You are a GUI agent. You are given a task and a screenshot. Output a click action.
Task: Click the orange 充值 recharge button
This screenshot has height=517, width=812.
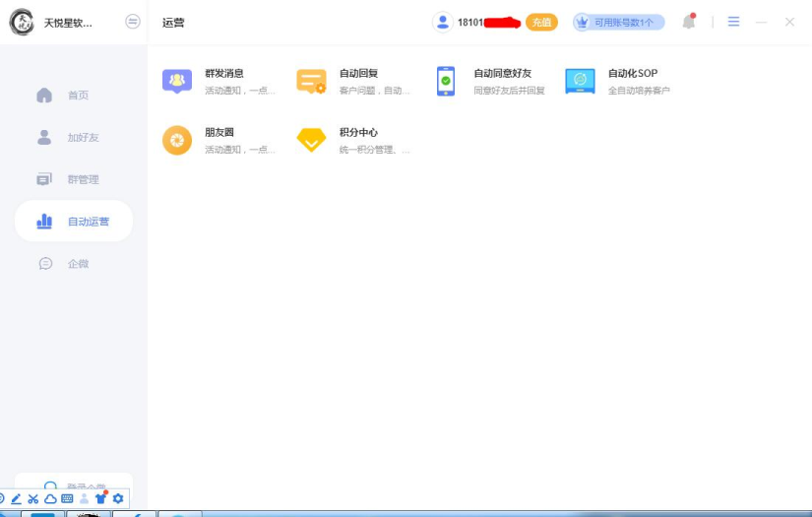[540, 22]
